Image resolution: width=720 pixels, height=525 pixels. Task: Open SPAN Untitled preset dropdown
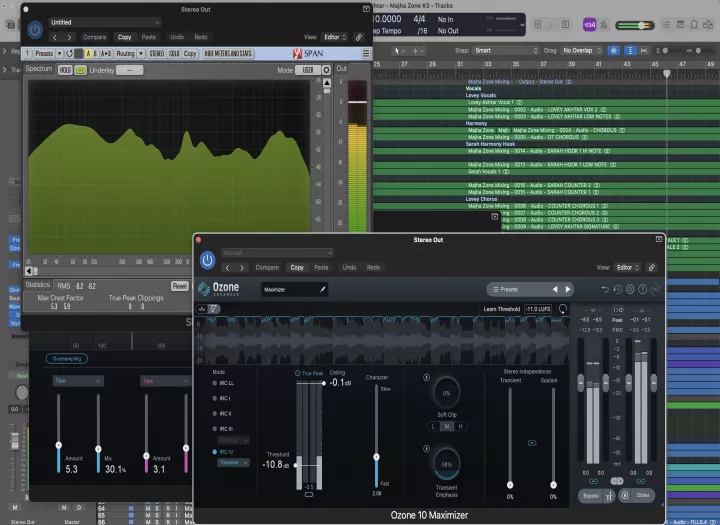pos(105,22)
